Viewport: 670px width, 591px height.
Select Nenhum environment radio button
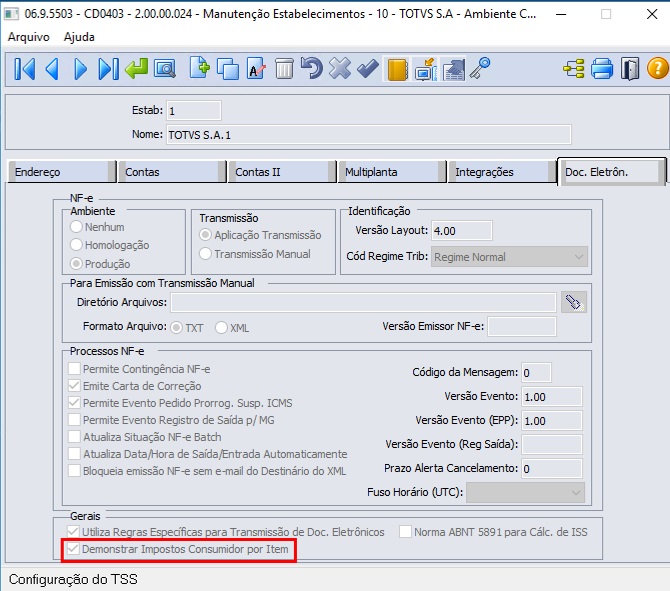(x=76, y=226)
